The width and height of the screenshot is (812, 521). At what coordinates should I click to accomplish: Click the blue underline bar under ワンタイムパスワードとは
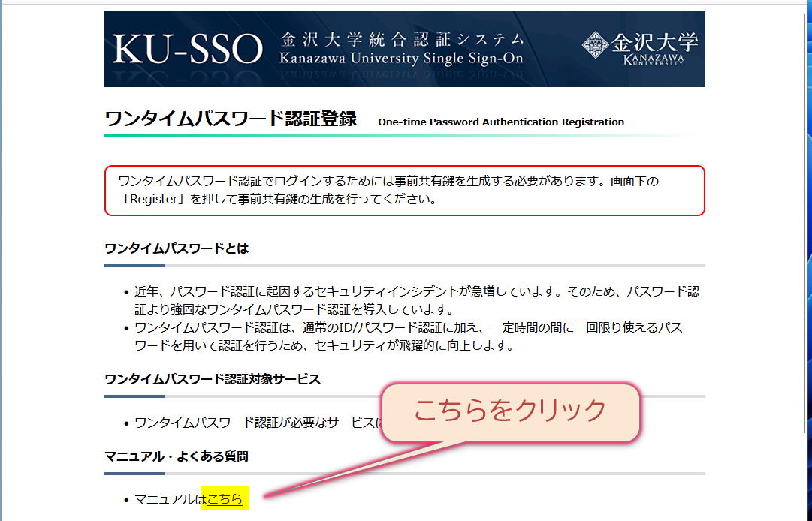[x=134, y=267]
